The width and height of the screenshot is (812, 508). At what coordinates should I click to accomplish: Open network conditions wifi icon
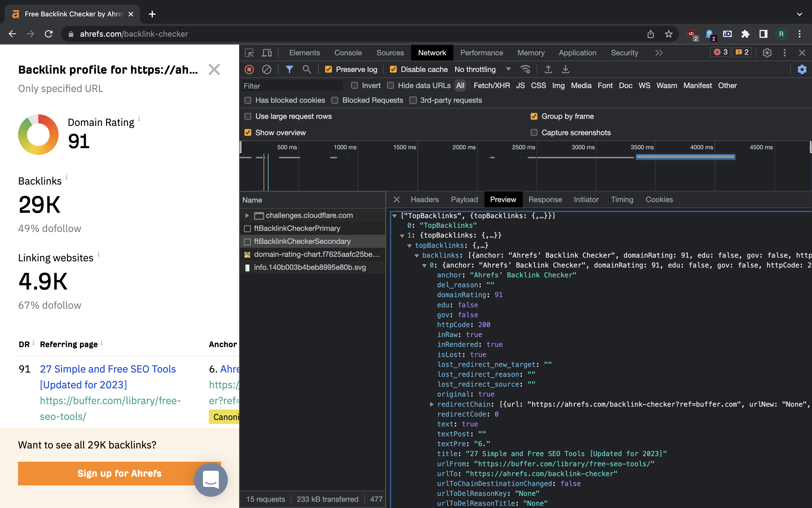pyautogui.click(x=526, y=69)
